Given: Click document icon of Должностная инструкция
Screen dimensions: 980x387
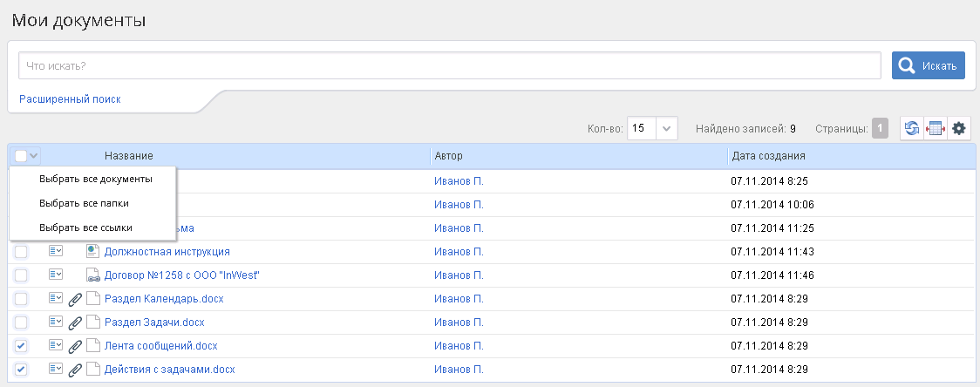Looking at the screenshot, I should coord(92,251).
